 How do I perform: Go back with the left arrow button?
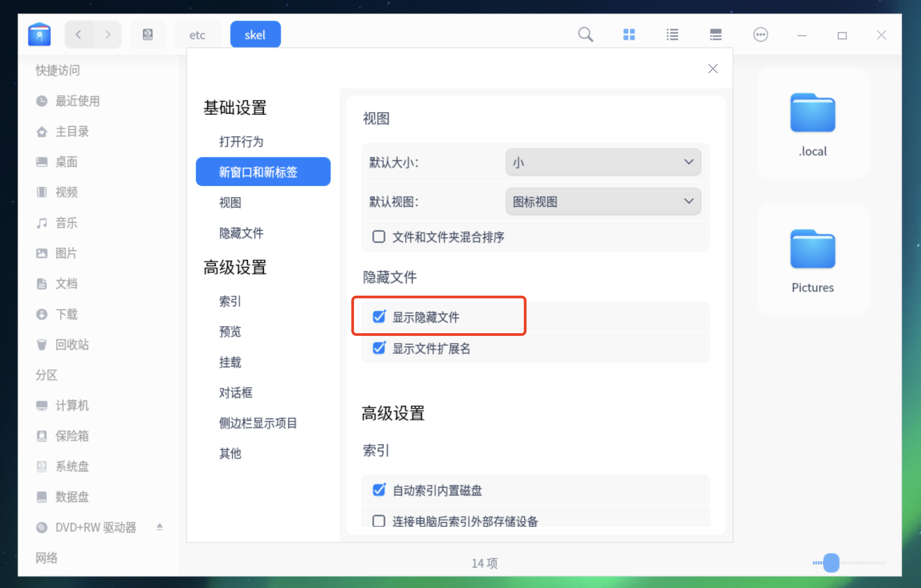point(78,34)
